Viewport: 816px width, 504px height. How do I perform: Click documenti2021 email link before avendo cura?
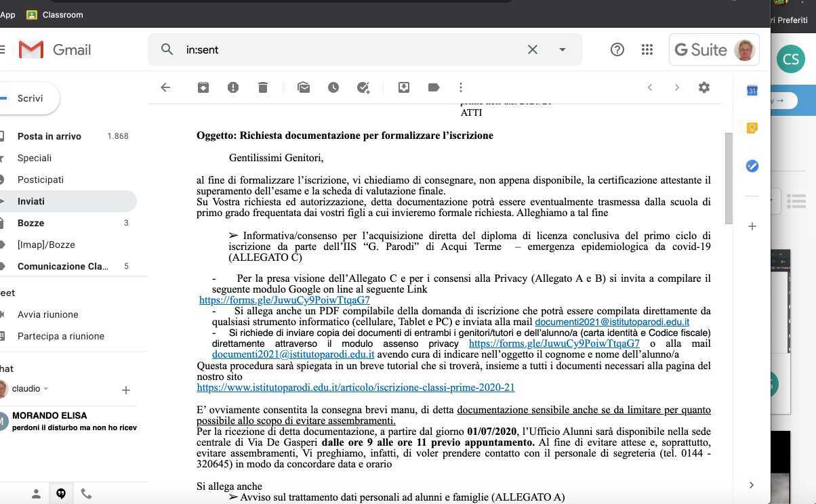point(293,354)
